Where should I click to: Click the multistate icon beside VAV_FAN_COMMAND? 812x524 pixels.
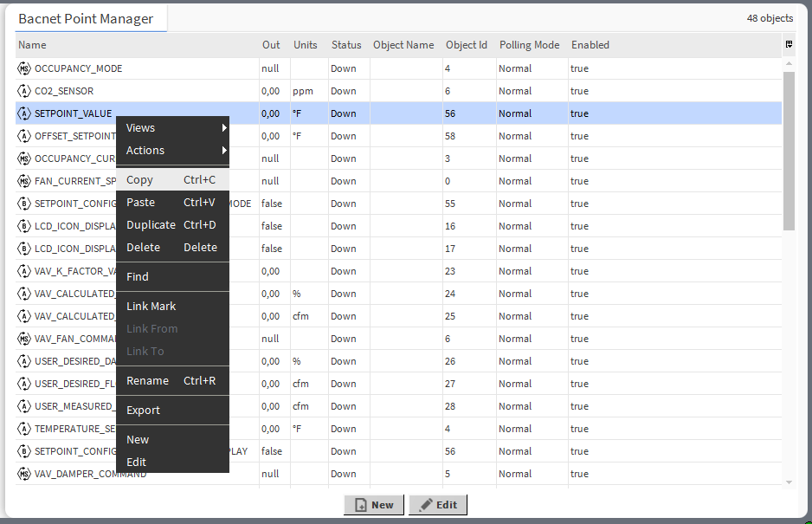coord(23,338)
